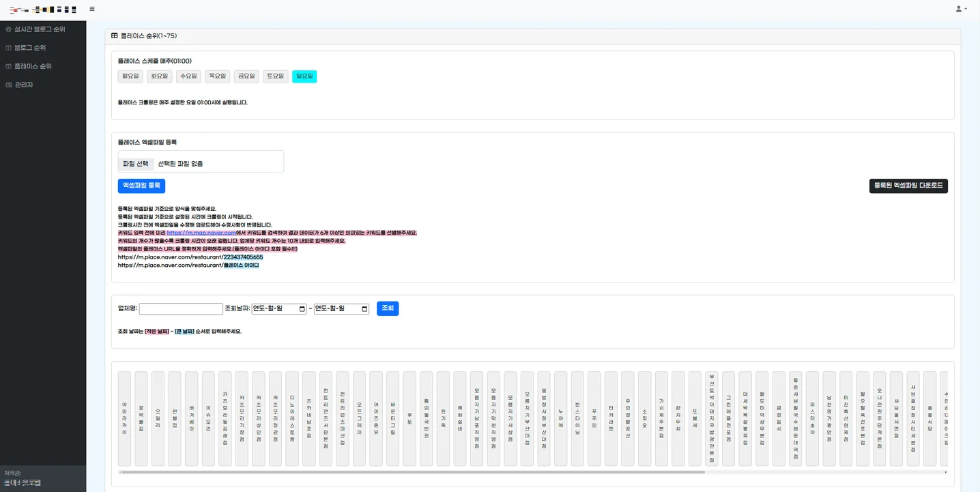Select the 디노이레스토랑 business button

pyautogui.click(x=292, y=419)
